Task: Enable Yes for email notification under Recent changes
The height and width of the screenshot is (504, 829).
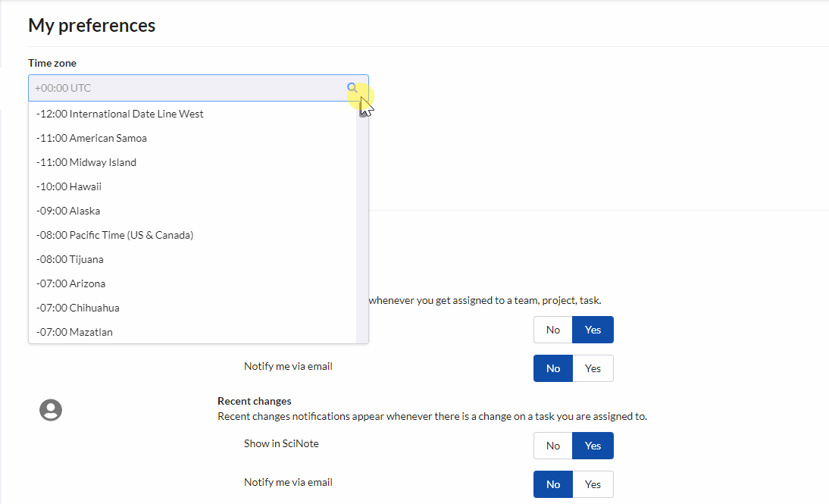Action: click(593, 484)
